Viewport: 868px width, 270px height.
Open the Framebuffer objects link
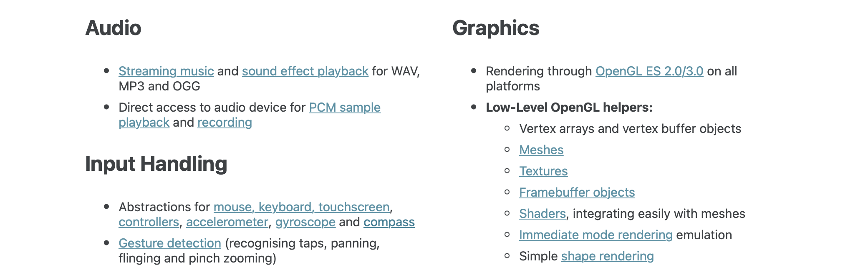577,192
